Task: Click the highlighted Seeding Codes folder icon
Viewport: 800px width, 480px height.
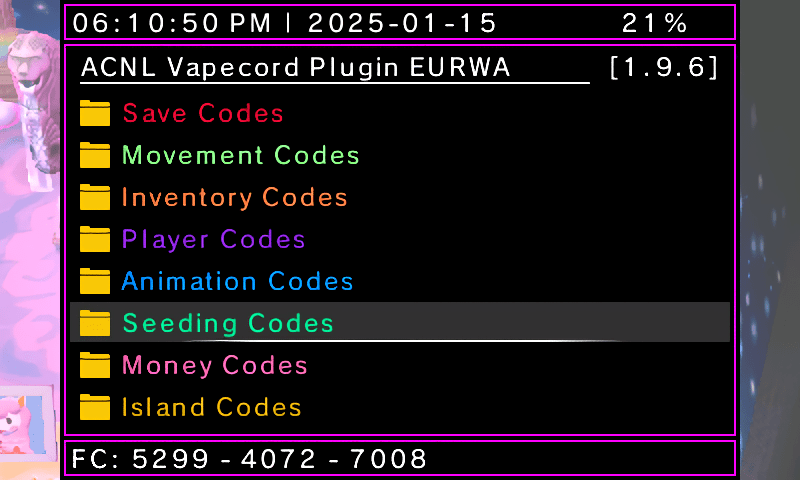Action: click(95, 323)
